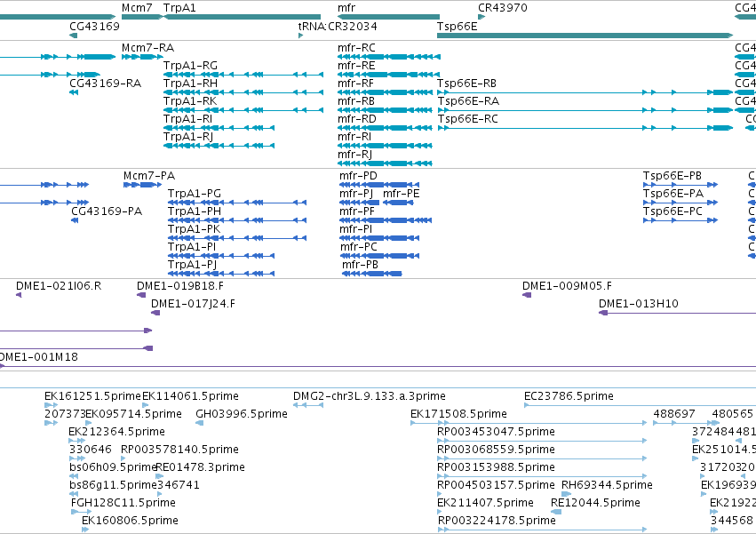Select transcript TrpA1-RH

pos(243,92)
